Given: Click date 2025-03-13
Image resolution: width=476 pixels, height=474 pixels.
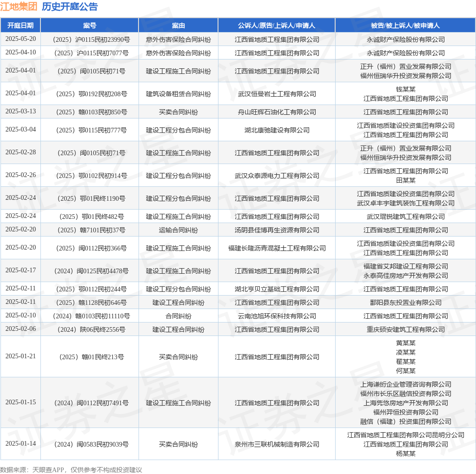Looking at the screenshot, I should tap(20, 112).
